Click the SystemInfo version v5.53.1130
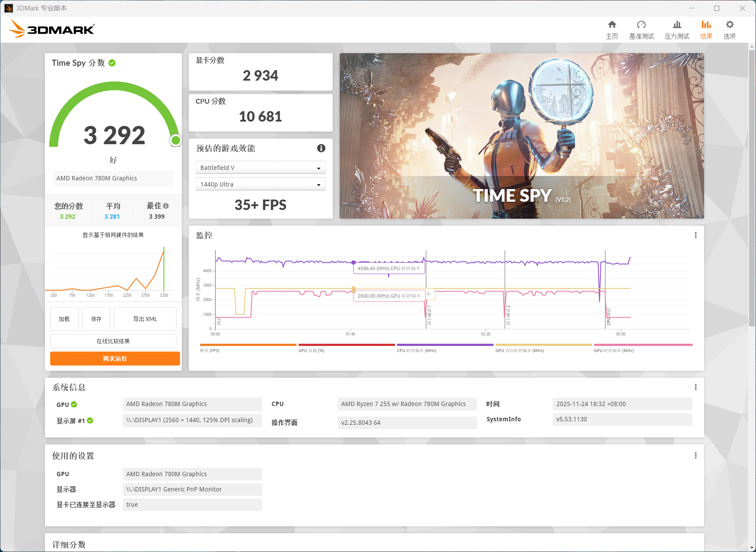The height and width of the screenshot is (552, 756). coord(622,419)
